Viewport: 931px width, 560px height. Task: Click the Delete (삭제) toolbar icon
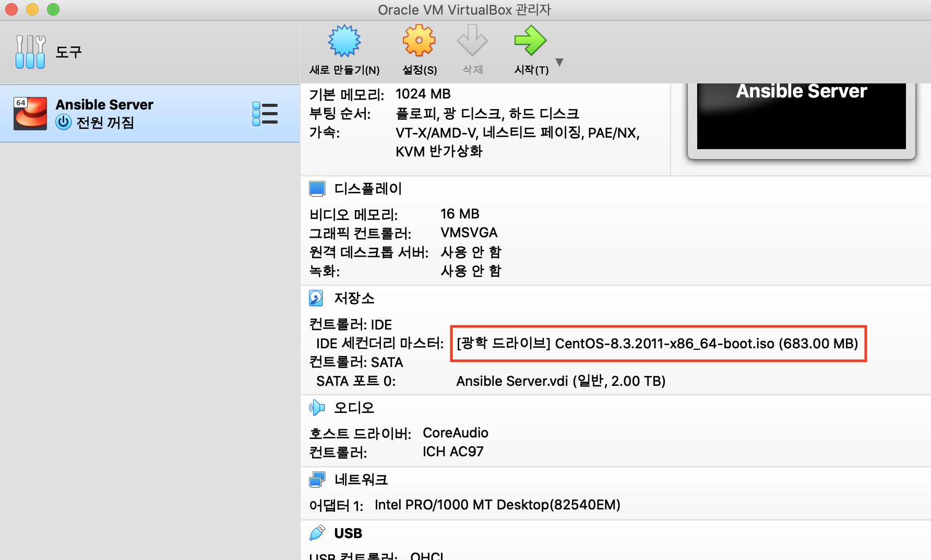pos(472,41)
